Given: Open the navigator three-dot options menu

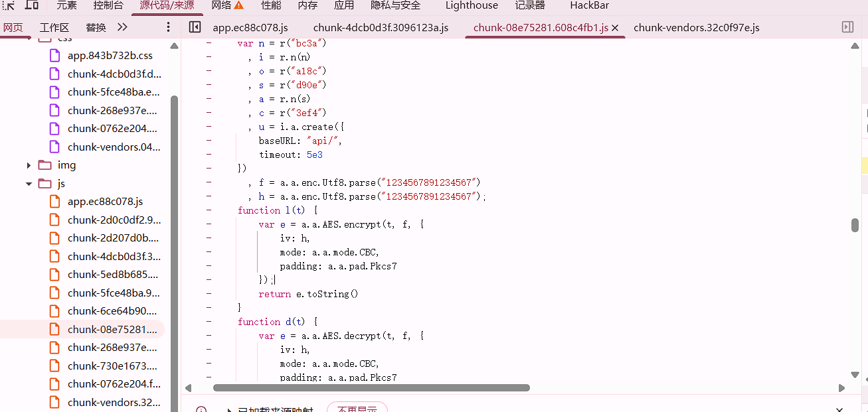Looking at the screenshot, I should tap(168, 27).
